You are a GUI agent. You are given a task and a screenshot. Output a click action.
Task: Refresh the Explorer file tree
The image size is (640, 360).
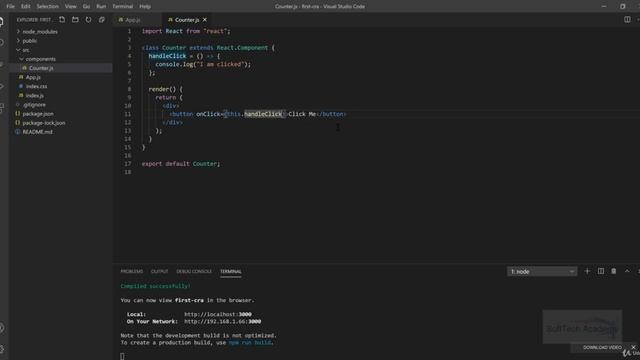click(88, 20)
